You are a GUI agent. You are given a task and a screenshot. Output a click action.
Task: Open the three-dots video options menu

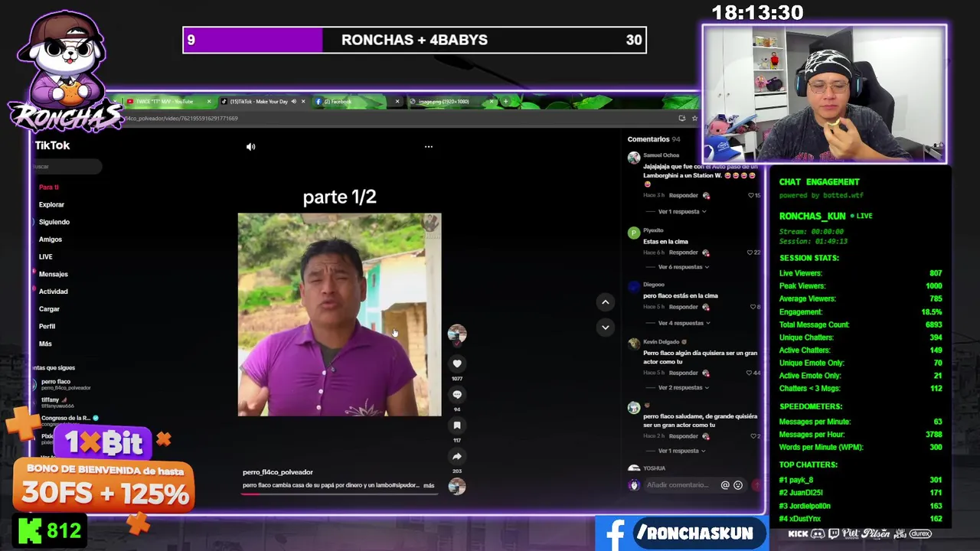429,146
